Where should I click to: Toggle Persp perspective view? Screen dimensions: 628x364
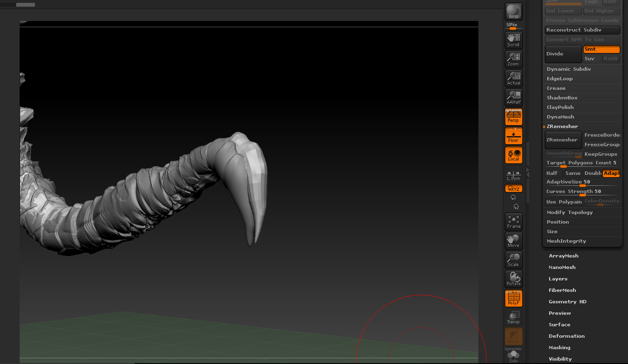(x=514, y=117)
